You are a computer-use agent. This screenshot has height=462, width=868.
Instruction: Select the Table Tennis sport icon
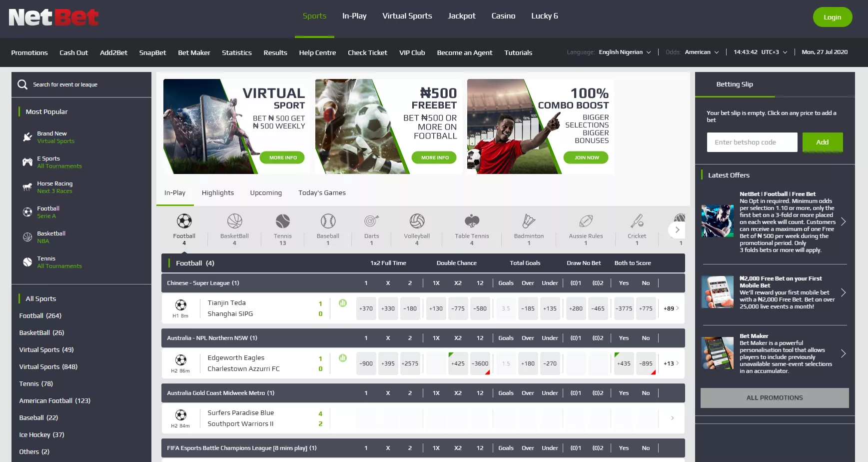(x=472, y=221)
